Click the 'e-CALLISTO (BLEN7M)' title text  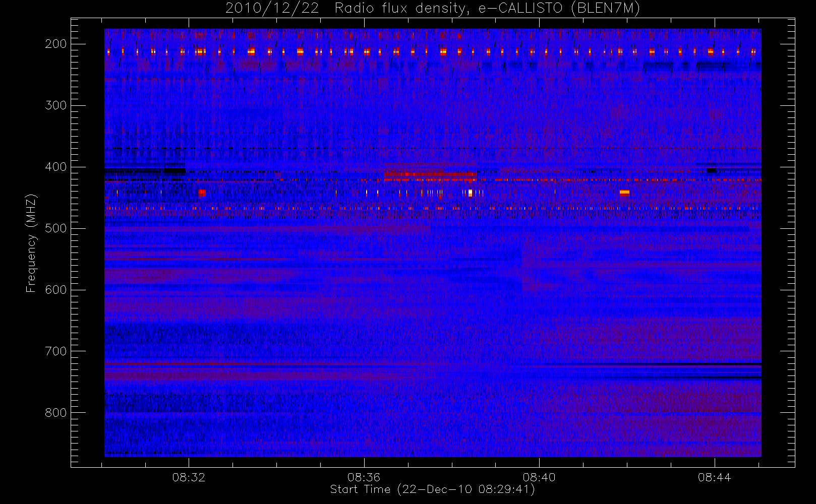(559, 8)
